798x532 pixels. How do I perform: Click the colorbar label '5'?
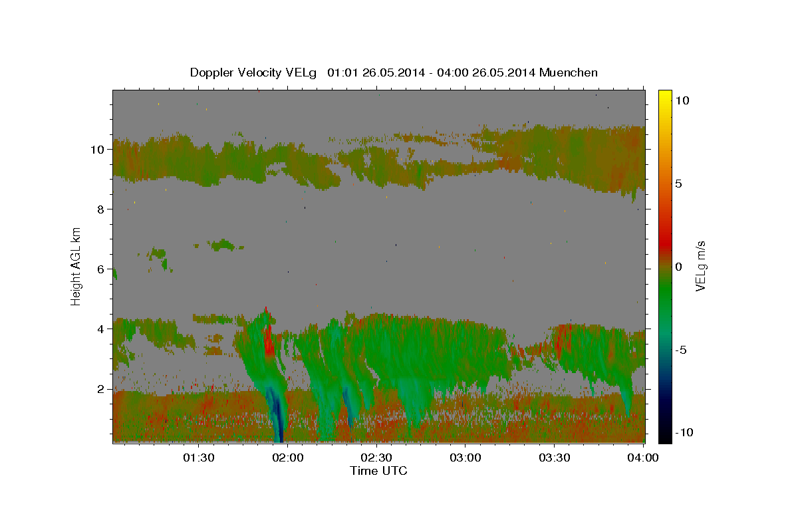[680, 184]
